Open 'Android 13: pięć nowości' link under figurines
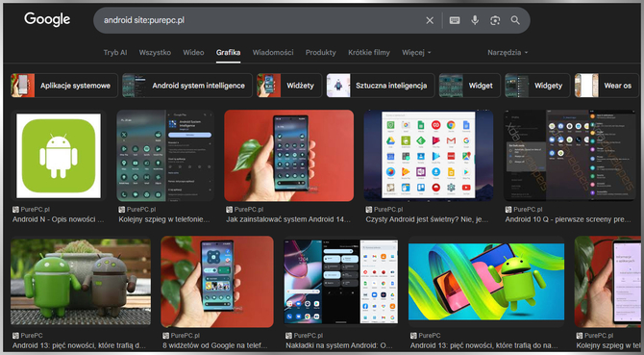Image resolution: width=644 pixels, height=355 pixels. (x=79, y=345)
